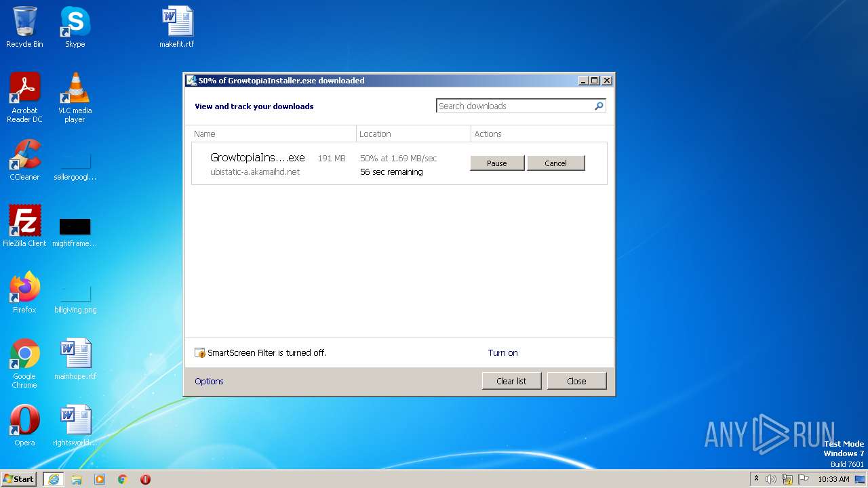Sort by Location column header
Viewport: 868px width, 488px height.
click(414, 134)
